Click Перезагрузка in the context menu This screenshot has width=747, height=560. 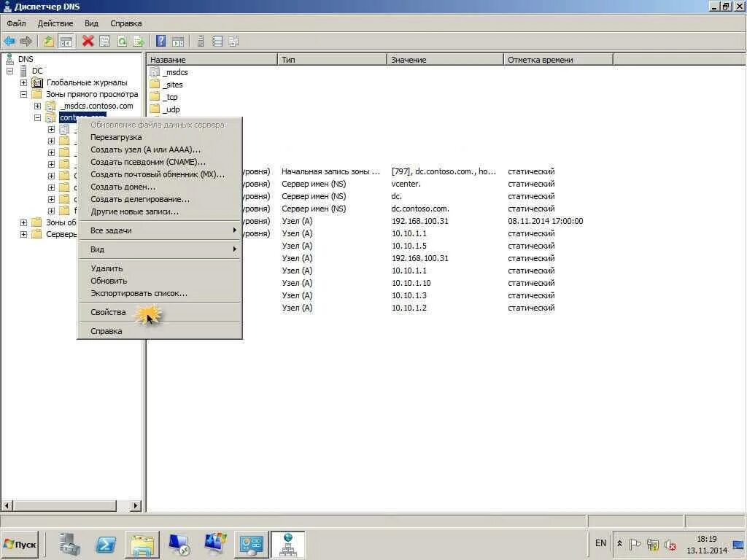116,137
